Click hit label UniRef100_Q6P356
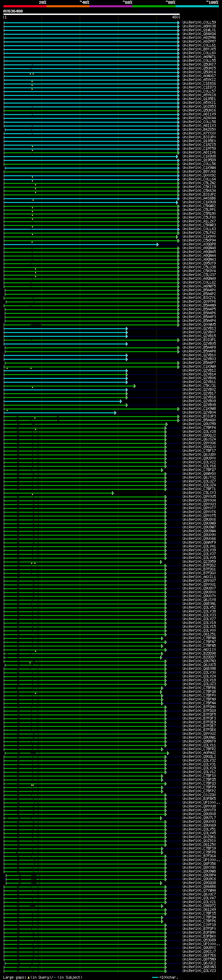The image size is (222, 980). coord(199,864)
